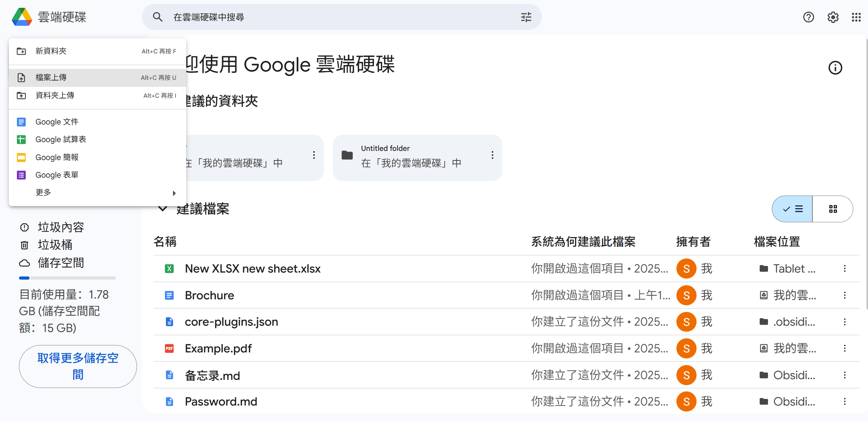Click the file icon of Password.md
Image resolution: width=868 pixels, height=421 pixels.
169,401
